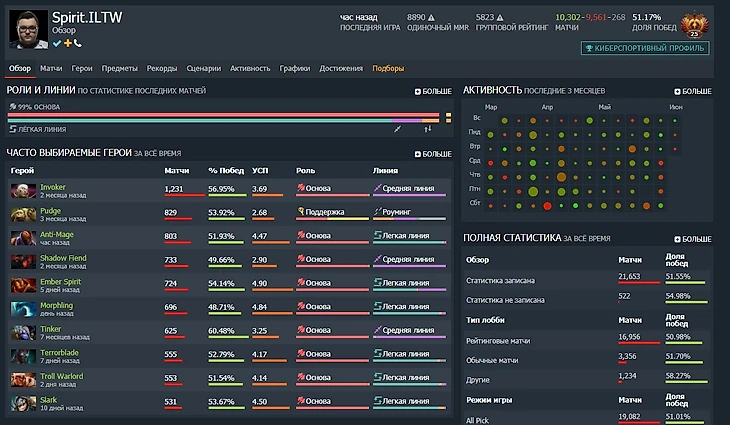Open the Подборы tab

pos(388,69)
